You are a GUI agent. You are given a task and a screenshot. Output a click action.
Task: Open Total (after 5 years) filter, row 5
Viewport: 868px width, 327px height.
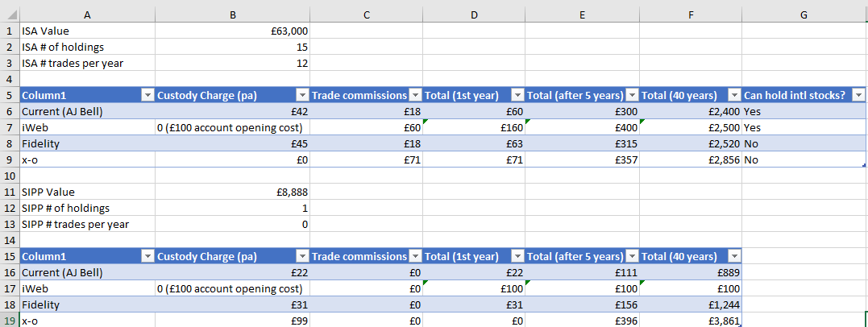pyautogui.click(x=632, y=95)
